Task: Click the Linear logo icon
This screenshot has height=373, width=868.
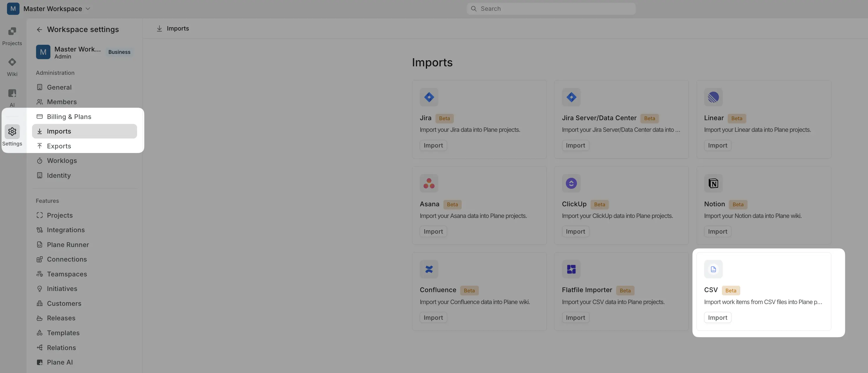Action: click(x=713, y=97)
